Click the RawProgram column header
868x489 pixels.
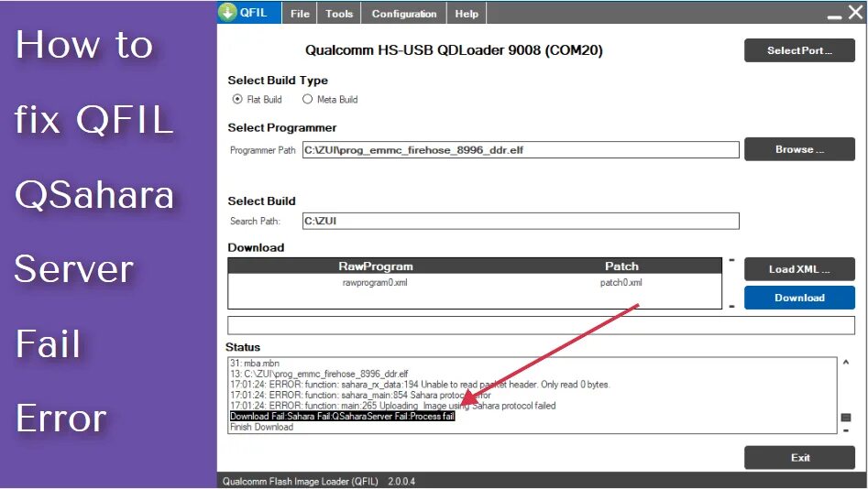point(376,266)
